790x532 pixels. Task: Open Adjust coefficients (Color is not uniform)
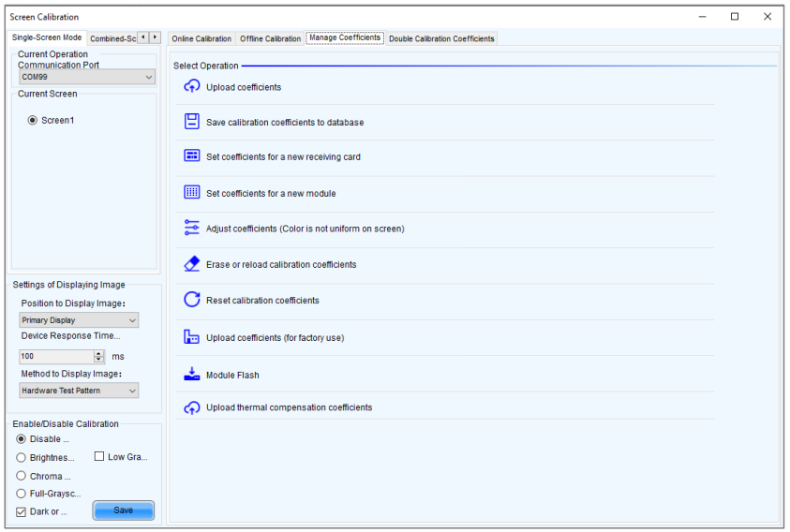click(x=305, y=229)
